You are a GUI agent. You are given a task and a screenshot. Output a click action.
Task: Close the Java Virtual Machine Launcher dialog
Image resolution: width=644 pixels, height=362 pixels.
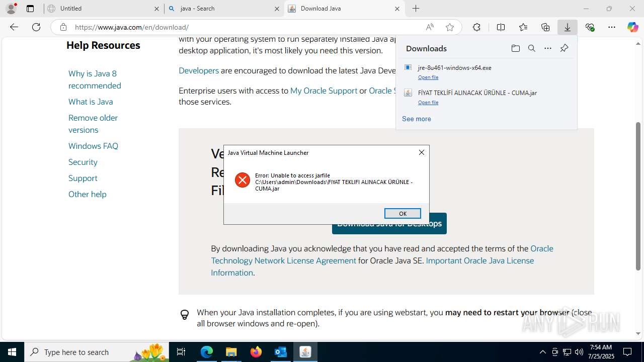pos(422,152)
